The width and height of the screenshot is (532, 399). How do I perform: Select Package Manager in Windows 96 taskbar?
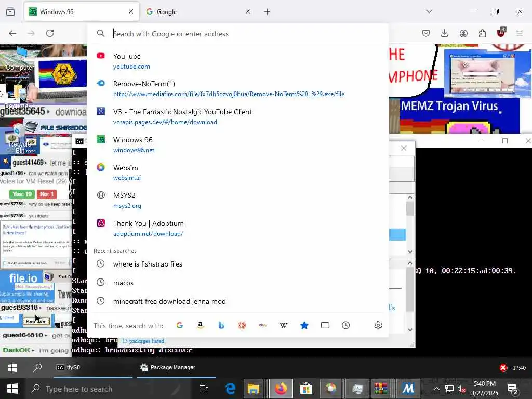tap(177, 368)
